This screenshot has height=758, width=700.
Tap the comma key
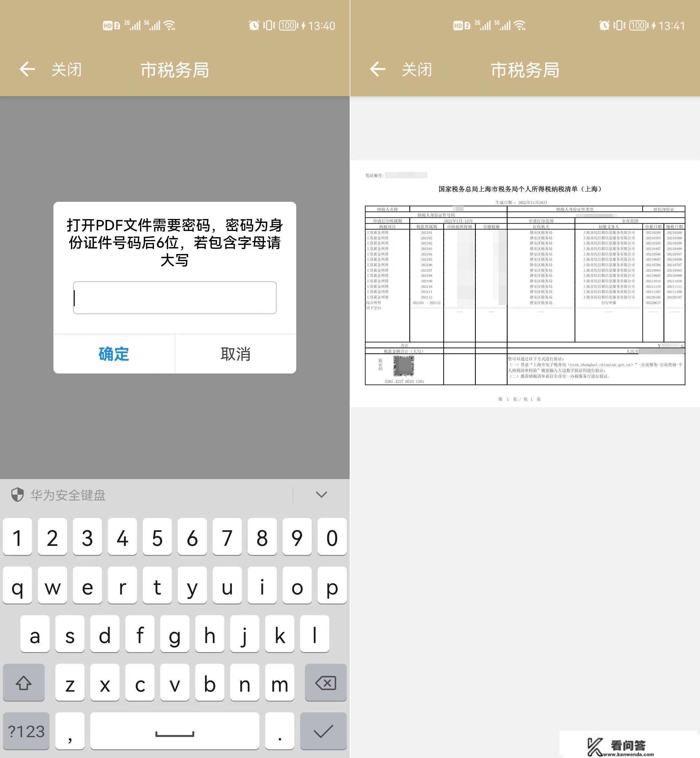tap(70, 731)
